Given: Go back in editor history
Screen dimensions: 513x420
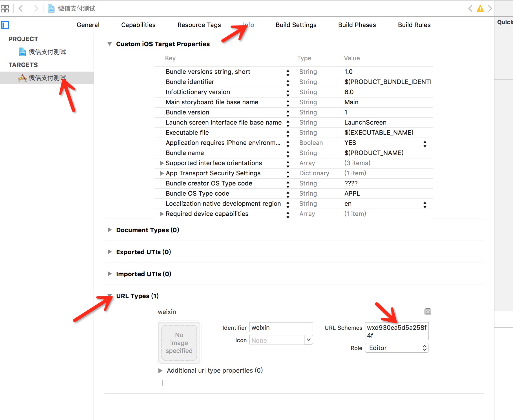Looking at the screenshot, I should (21, 8).
